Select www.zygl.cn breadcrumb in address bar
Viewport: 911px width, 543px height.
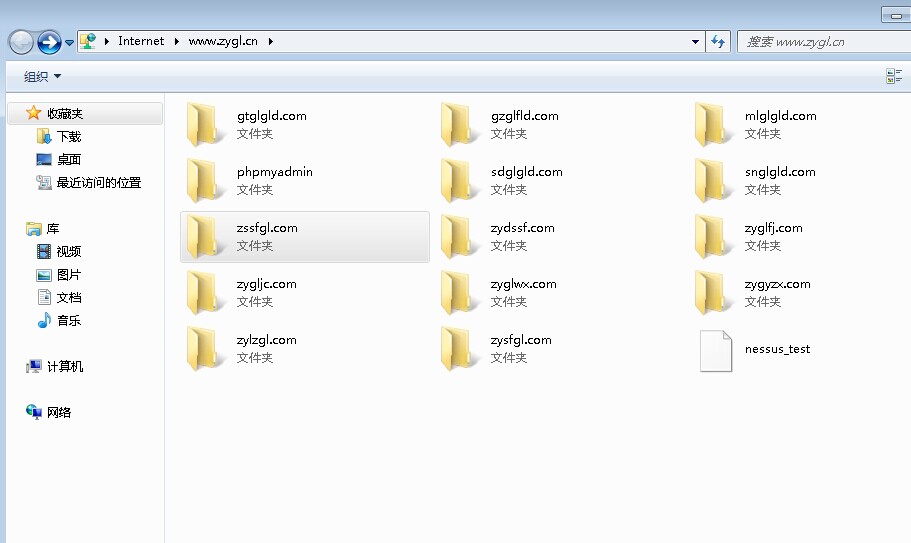pos(223,41)
